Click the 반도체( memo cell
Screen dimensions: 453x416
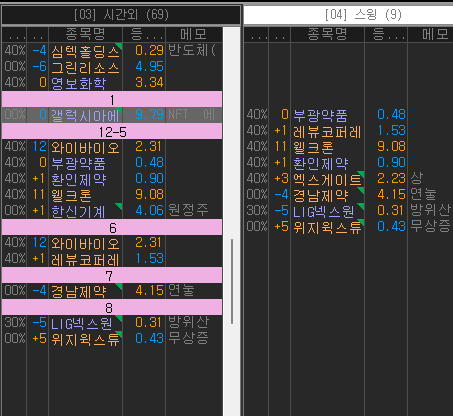coord(192,50)
